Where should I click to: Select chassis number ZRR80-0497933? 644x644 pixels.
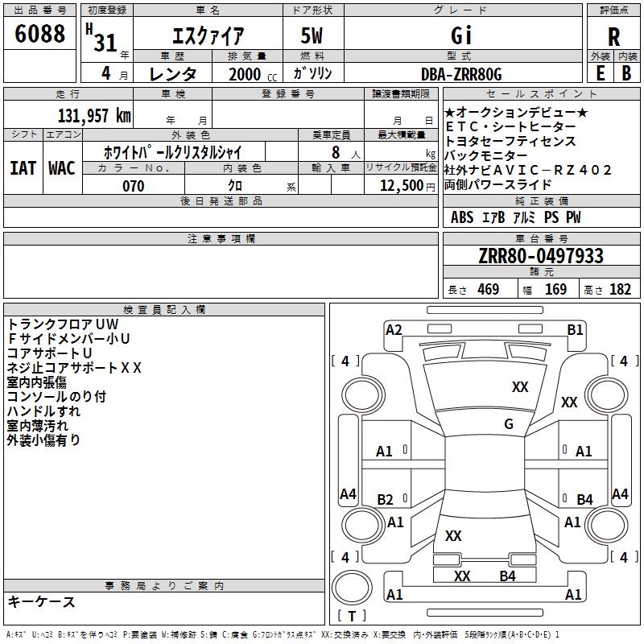[541, 256]
